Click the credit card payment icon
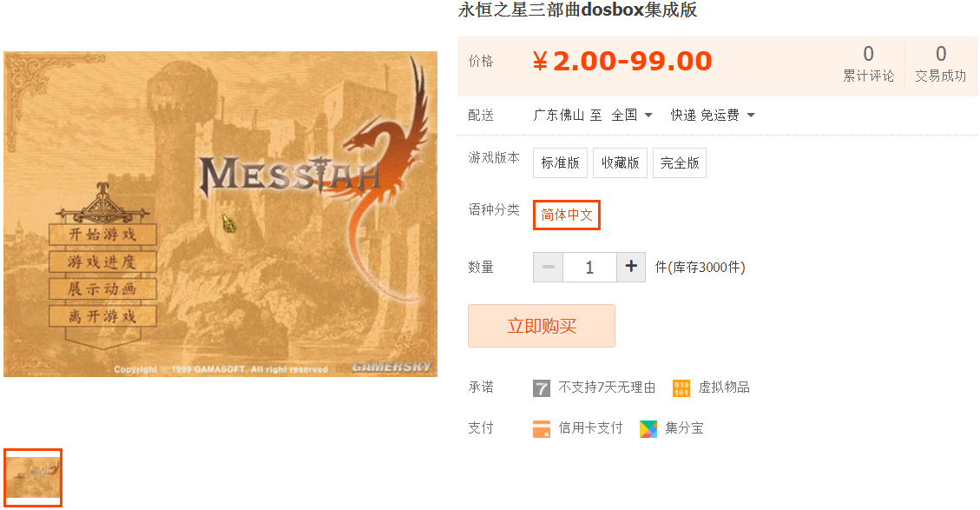Viewport: 980px width, 510px height. (542, 428)
